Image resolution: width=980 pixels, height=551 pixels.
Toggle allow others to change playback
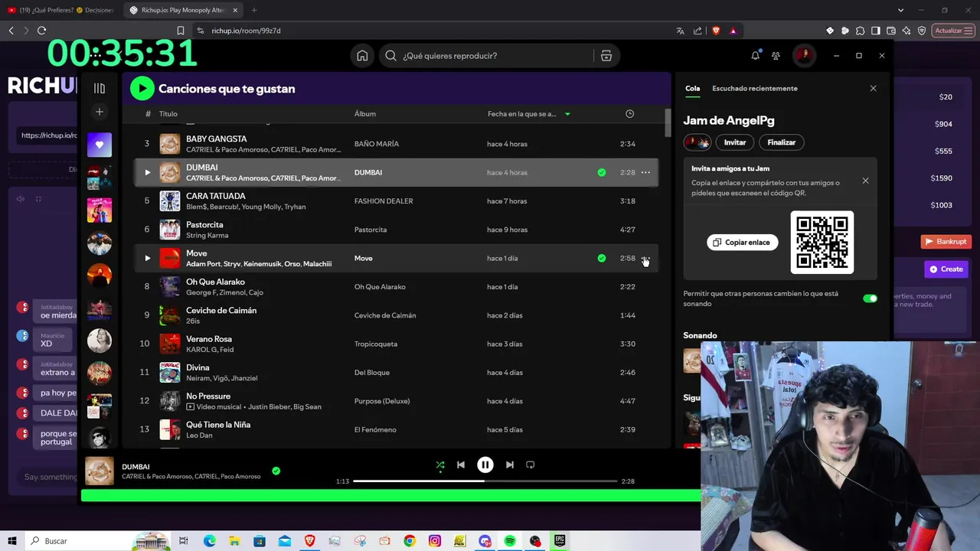coord(870,298)
